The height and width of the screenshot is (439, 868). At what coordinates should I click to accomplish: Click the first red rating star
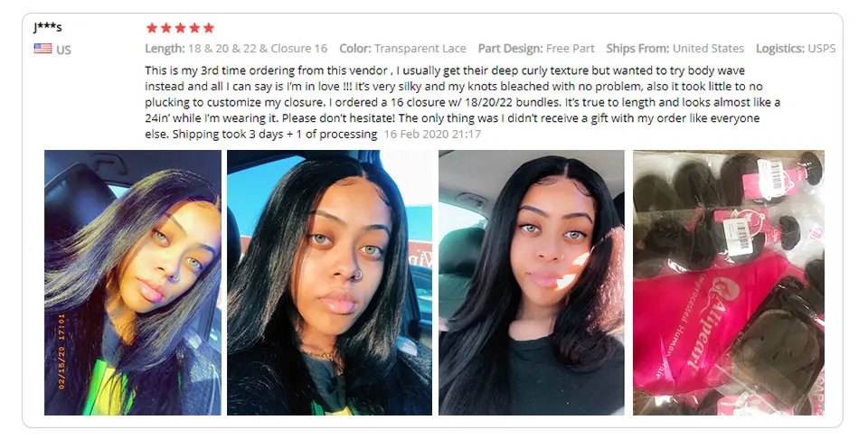pyautogui.click(x=152, y=28)
